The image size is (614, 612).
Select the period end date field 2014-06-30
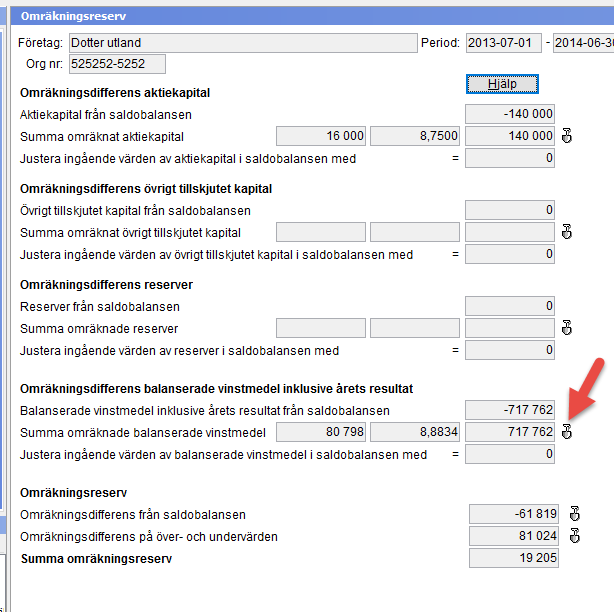pos(583,43)
